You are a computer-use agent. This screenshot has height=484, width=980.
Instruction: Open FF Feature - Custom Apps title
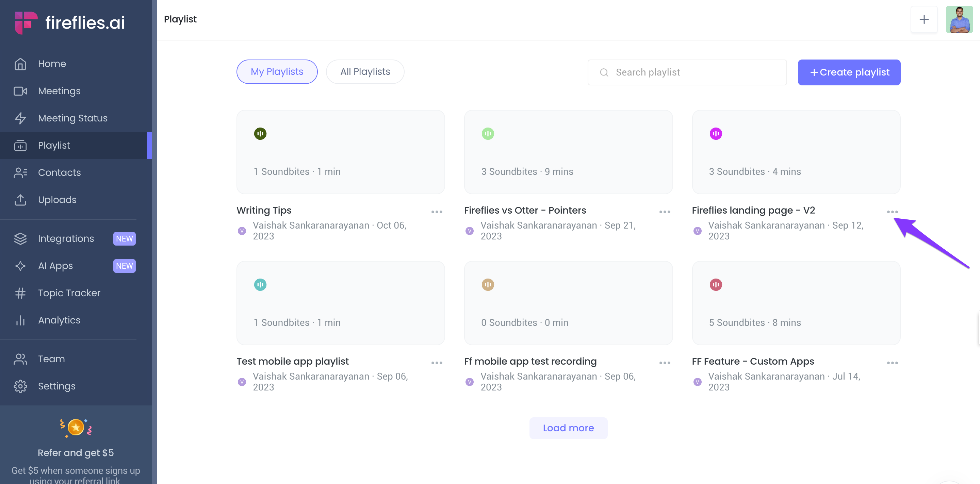[753, 362]
